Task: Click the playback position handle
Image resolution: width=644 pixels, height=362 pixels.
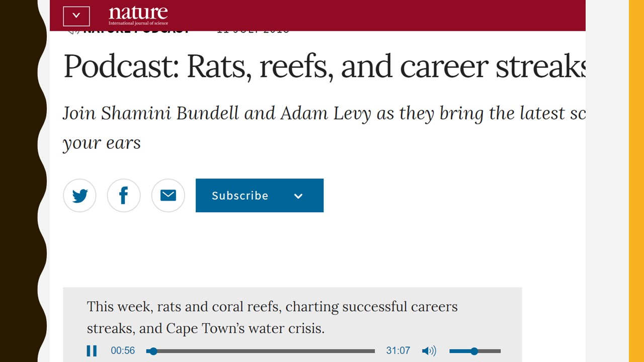Action: pyautogui.click(x=153, y=351)
